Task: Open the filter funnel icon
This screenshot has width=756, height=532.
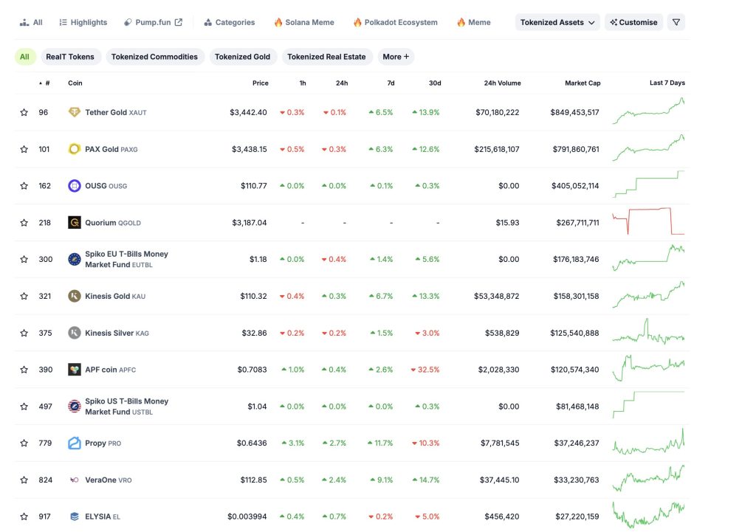Action: (x=676, y=22)
